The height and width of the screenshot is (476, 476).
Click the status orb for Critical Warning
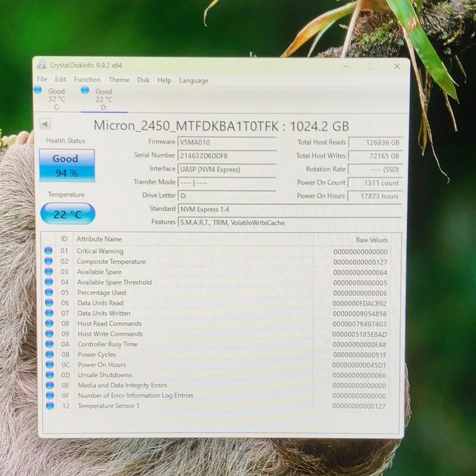(x=48, y=251)
